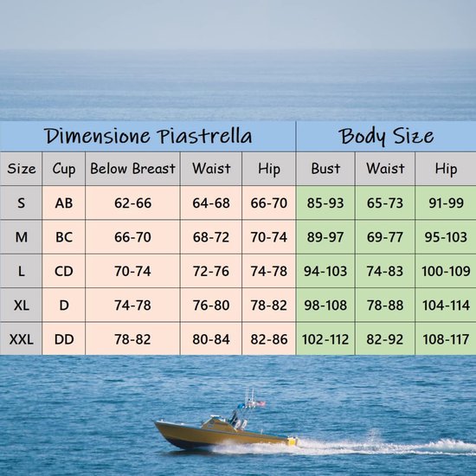
Task: Select the 78-88 body waist cell
Action: [385, 306]
